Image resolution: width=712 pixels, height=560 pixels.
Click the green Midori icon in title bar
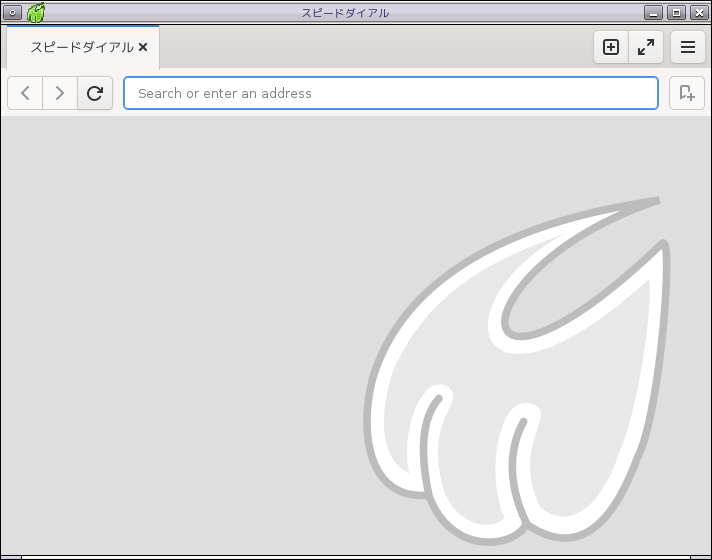click(35, 13)
